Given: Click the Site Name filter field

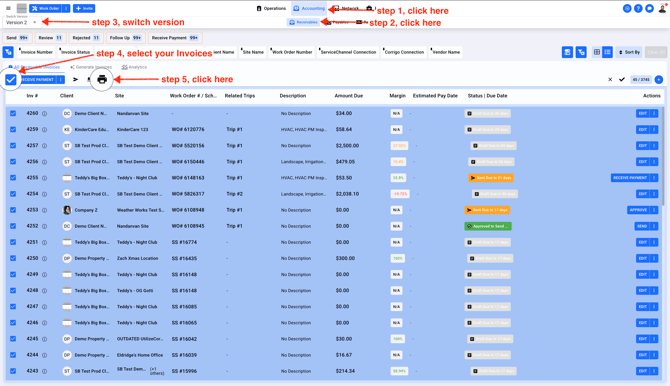Looking at the screenshot, I should tap(253, 52).
